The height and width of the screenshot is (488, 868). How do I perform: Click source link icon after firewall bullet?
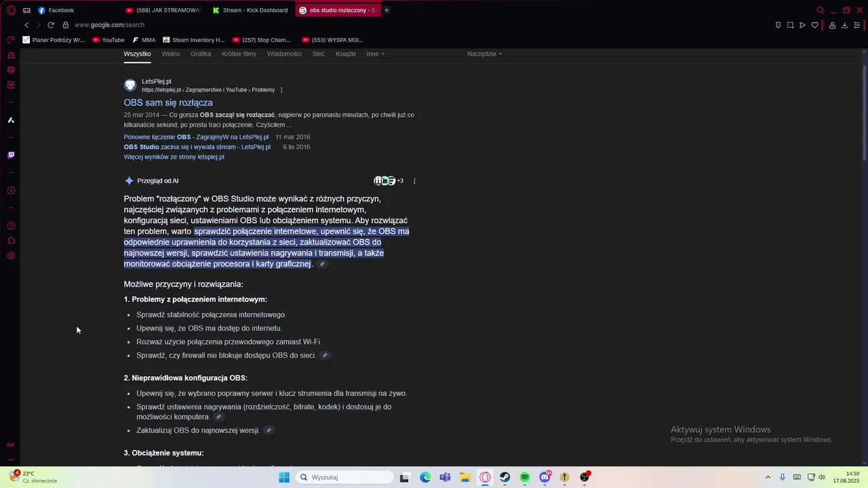[325, 356]
